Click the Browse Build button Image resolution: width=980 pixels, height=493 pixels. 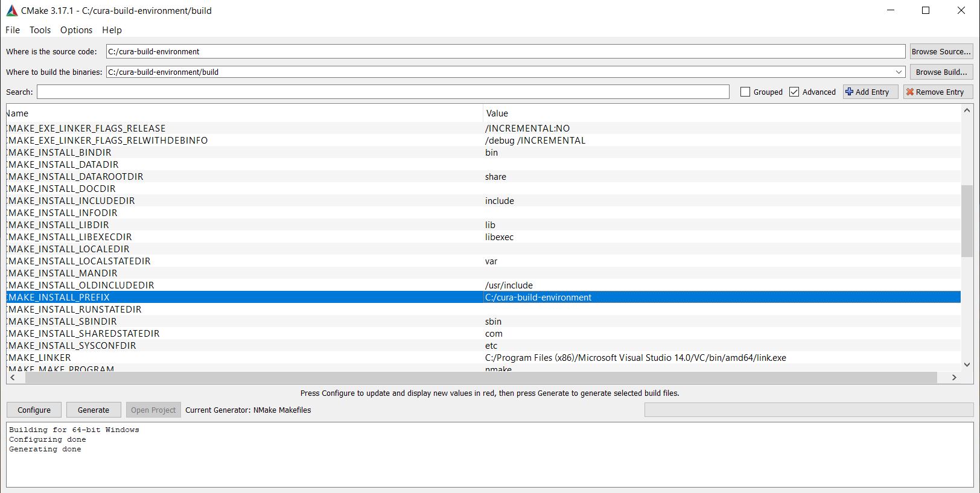click(941, 72)
